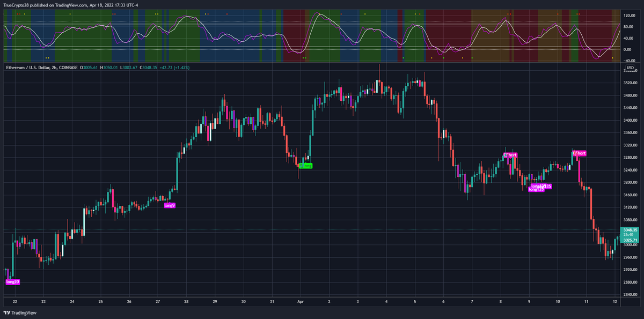
Task: Click the 3280.00 price axis label
Action: point(630,158)
